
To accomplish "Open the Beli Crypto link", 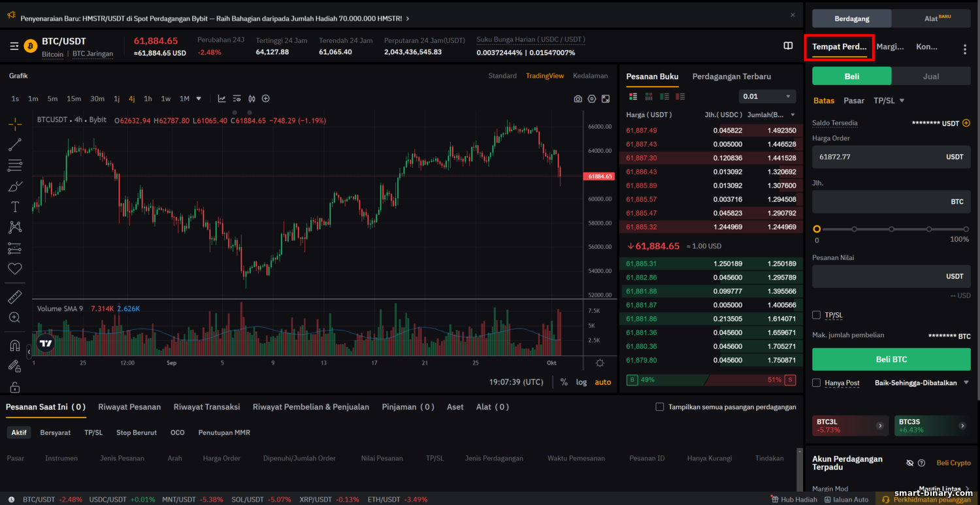I will [954, 463].
